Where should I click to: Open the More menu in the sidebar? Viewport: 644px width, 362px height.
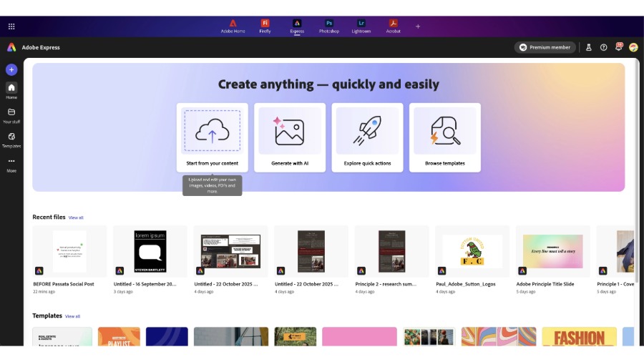(11, 165)
